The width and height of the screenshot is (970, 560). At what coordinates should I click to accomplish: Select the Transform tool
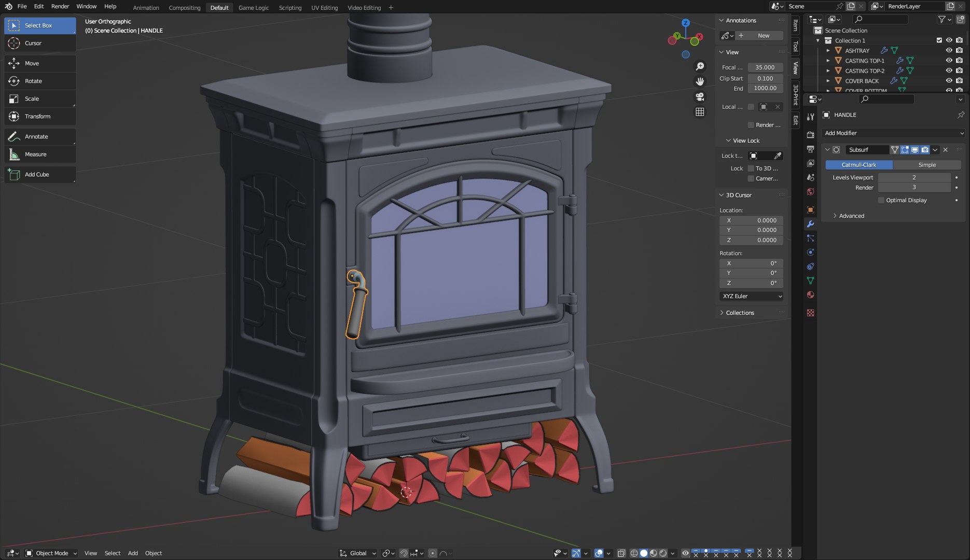point(40,116)
